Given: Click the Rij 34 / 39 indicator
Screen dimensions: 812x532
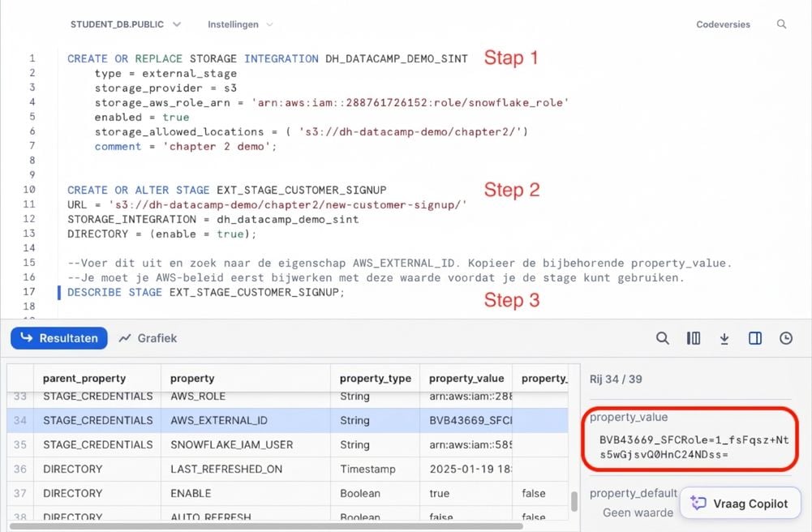Looking at the screenshot, I should 616,379.
